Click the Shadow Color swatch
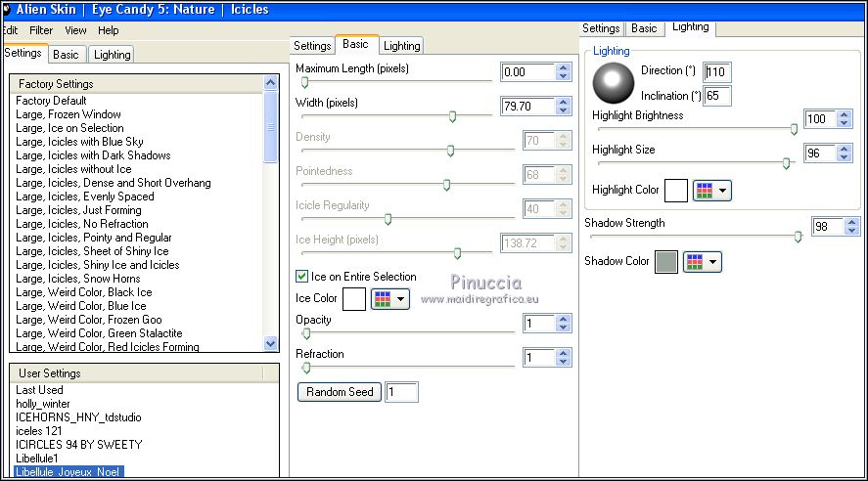 click(666, 262)
